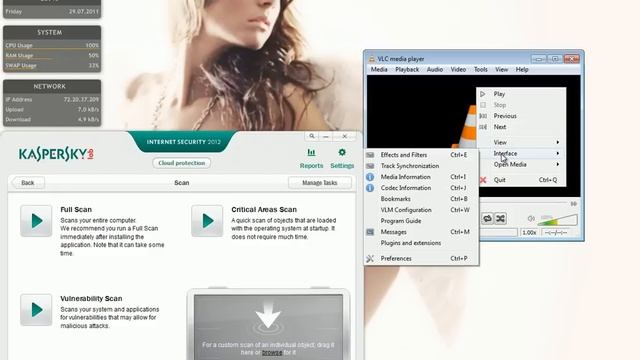The height and width of the screenshot is (360, 640).
Task: Click the RAM Usage row in System widget
Action: click(x=52, y=55)
